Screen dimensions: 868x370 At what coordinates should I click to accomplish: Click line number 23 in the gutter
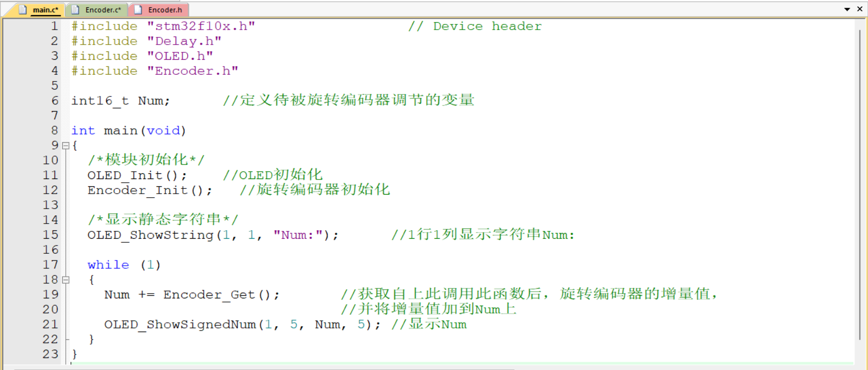[x=50, y=354]
